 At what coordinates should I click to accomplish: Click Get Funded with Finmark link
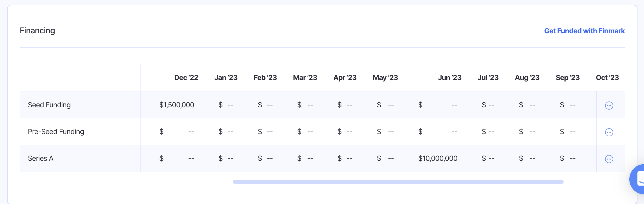coord(584,31)
